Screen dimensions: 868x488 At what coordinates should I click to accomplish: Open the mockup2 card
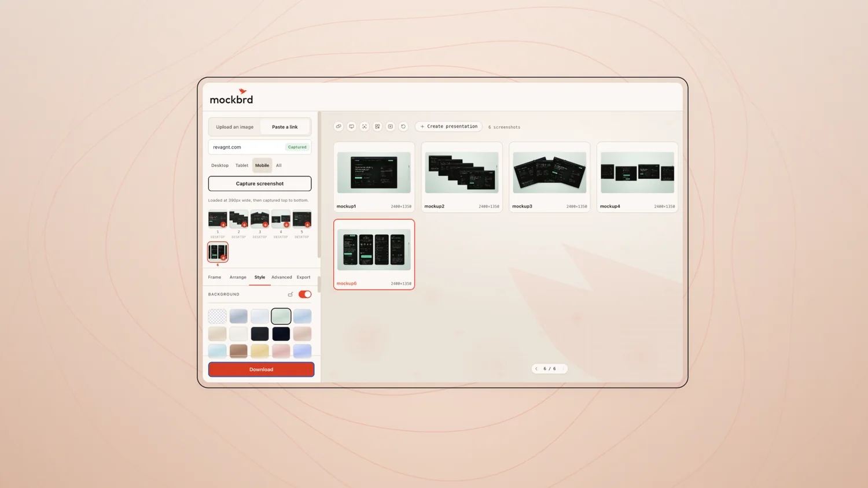462,178
